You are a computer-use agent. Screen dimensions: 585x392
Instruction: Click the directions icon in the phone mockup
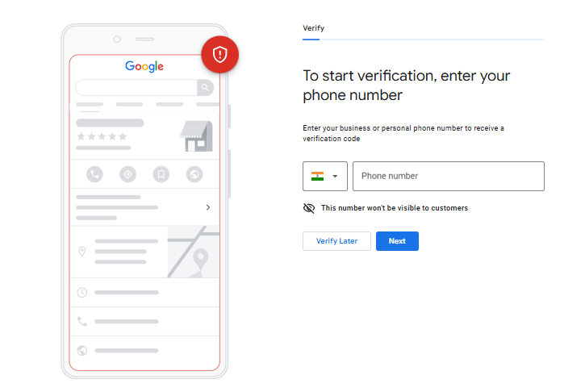click(127, 173)
